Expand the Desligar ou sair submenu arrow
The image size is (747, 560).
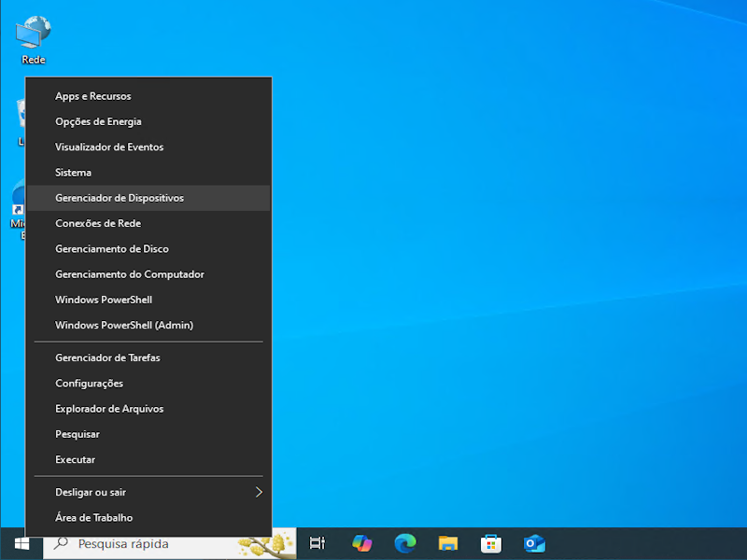pyautogui.click(x=259, y=492)
